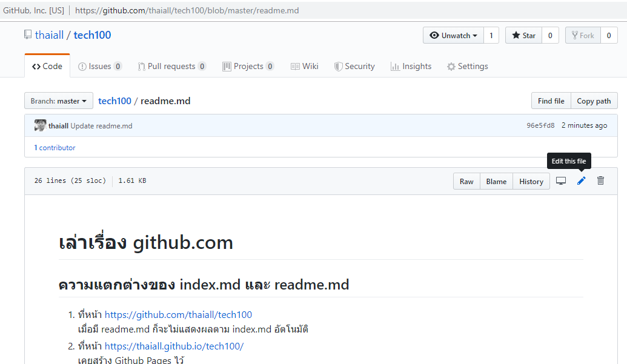Screen dimensions: 627x364
Task: Open the Insights tab
Action: [x=411, y=67]
